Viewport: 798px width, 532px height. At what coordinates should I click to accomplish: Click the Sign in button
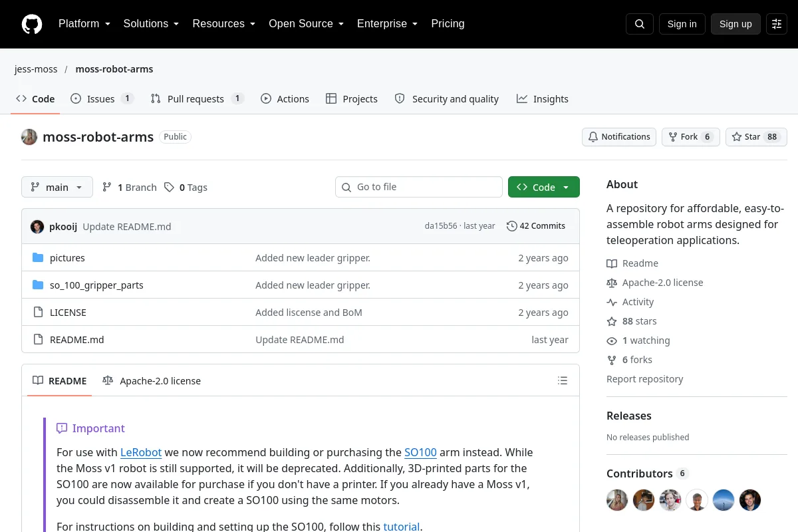682,24
